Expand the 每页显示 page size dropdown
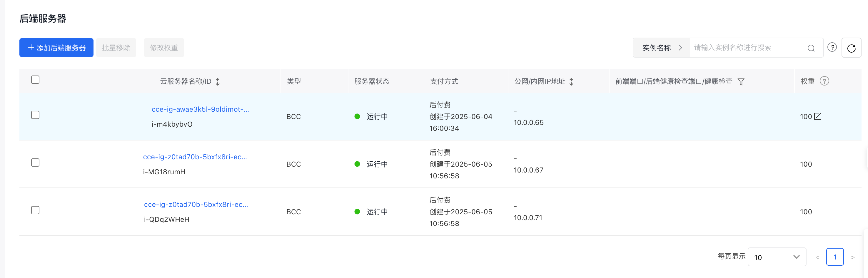The image size is (868, 278). click(x=777, y=257)
